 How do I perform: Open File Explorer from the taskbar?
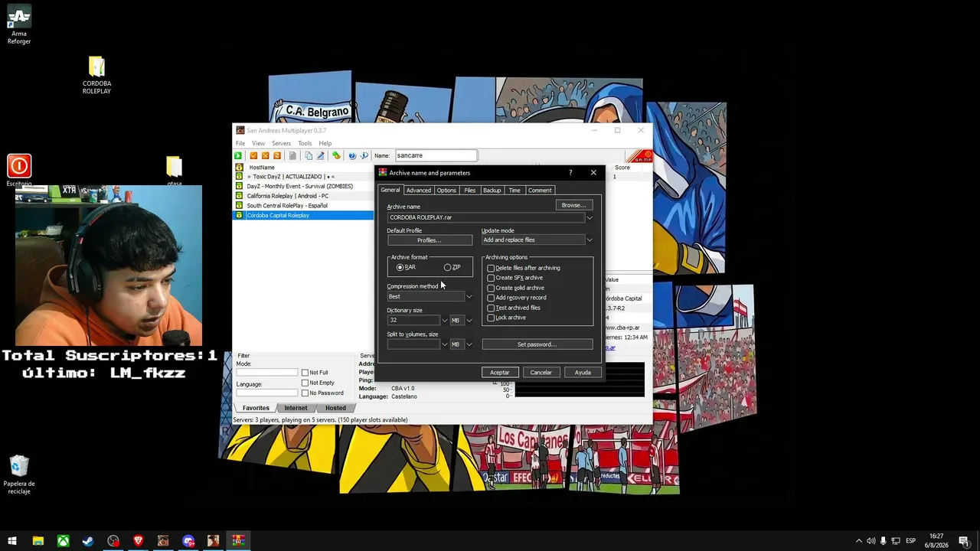38,541
